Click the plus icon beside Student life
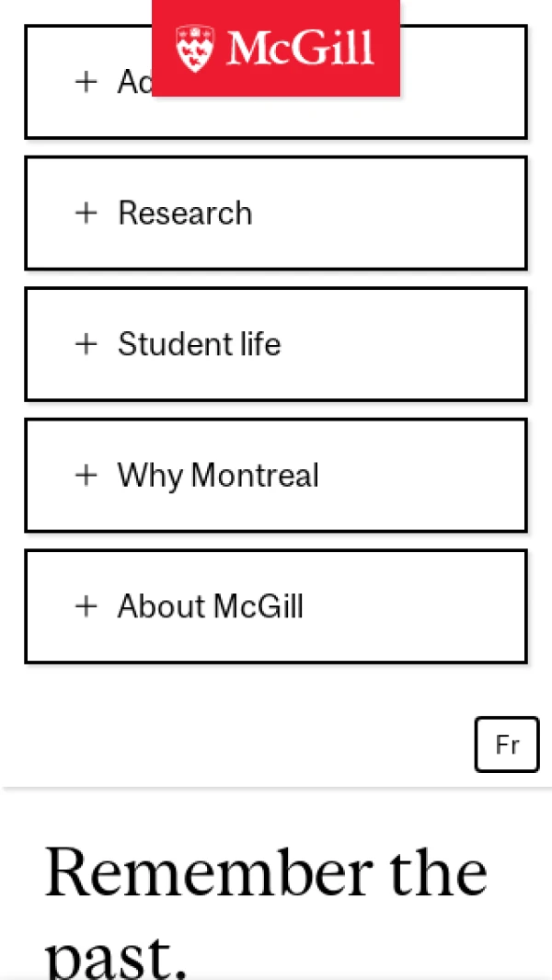The width and height of the screenshot is (552, 980). [x=86, y=344]
